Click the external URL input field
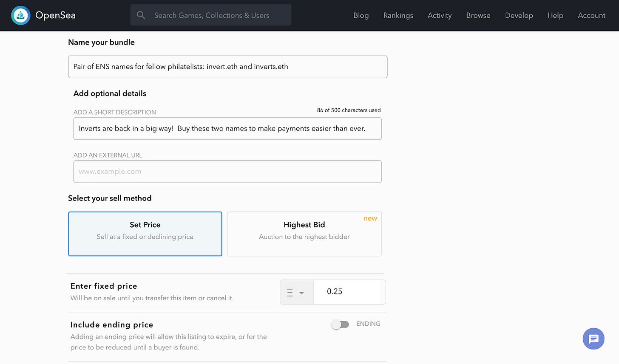The image size is (619, 364). click(x=227, y=172)
